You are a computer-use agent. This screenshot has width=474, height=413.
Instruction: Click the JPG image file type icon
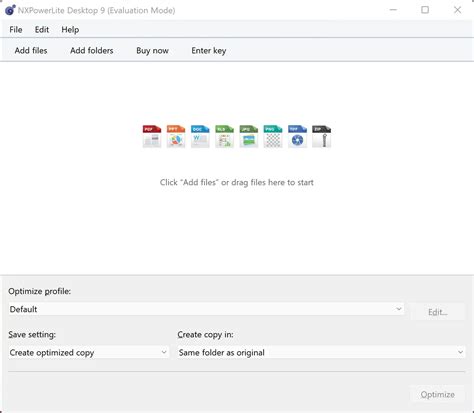[249, 136]
